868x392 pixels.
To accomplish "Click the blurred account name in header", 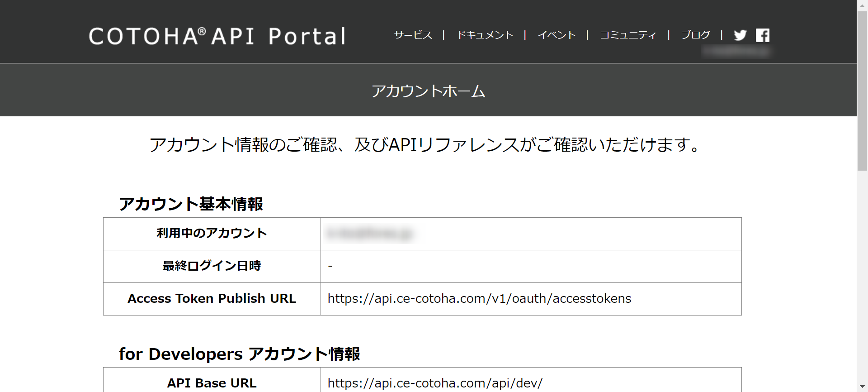I will [736, 52].
